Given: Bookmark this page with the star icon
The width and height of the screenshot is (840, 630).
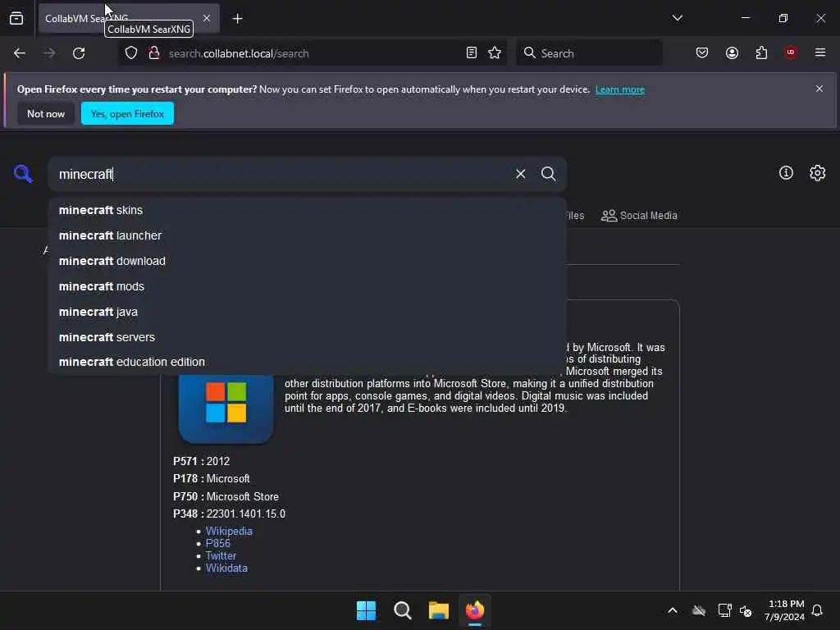Looking at the screenshot, I should click(495, 53).
